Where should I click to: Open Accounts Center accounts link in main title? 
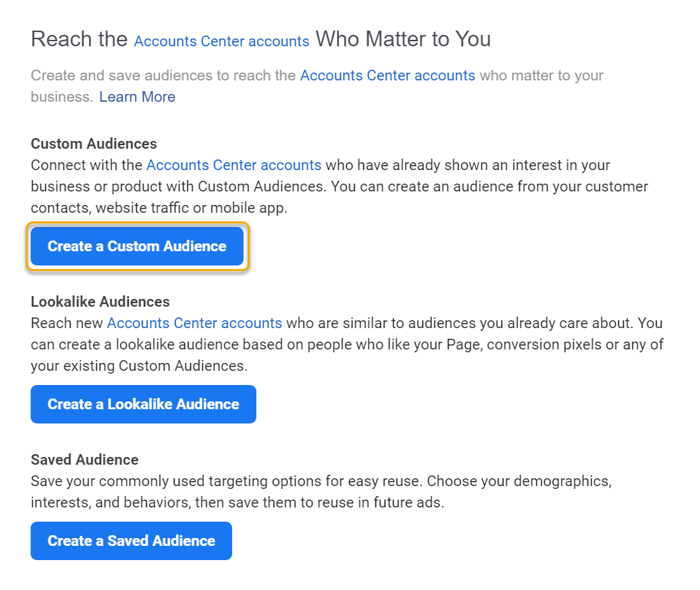click(x=221, y=41)
